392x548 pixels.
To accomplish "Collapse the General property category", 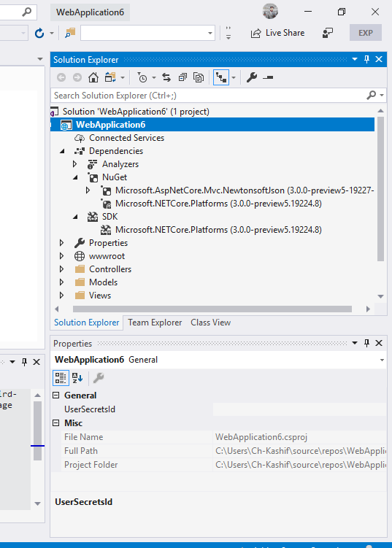I will point(56,395).
